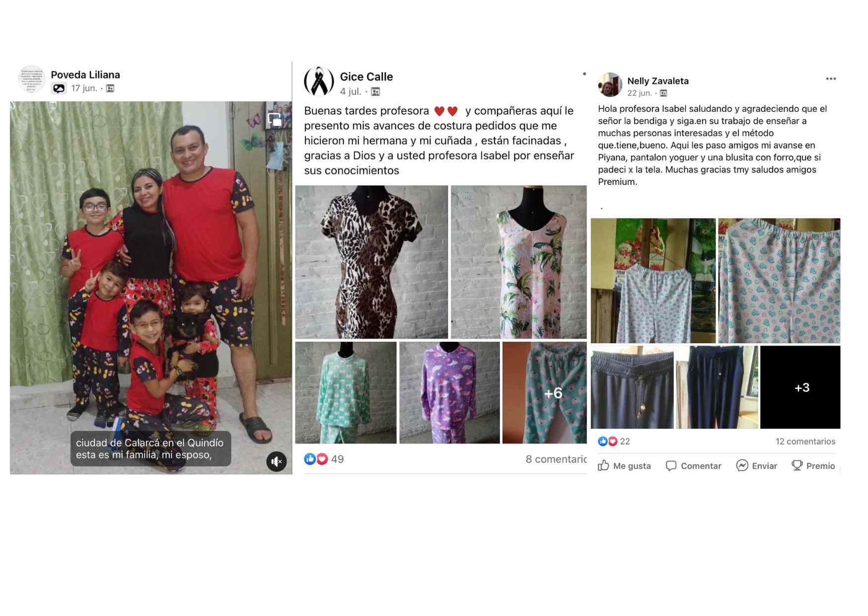The width and height of the screenshot is (868, 616).
Task: Open the three-dot options on Nelly Zavaleta's post
Action: pyautogui.click(x=831, y=79)
